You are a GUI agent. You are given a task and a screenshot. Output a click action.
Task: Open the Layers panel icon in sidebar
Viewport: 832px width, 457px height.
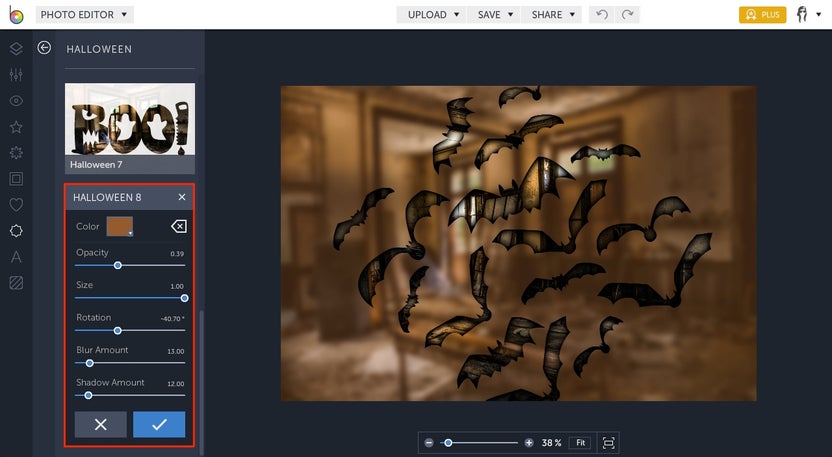click(16, 49)
